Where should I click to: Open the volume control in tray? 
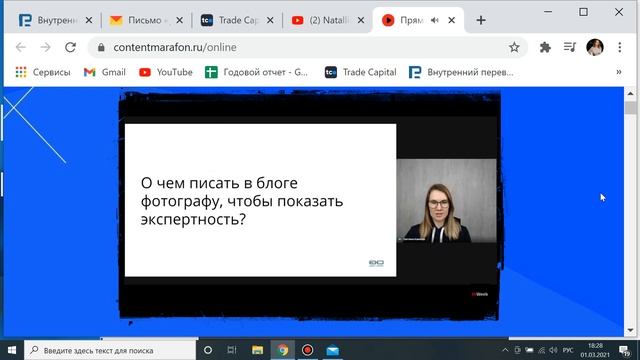(553, 350)
